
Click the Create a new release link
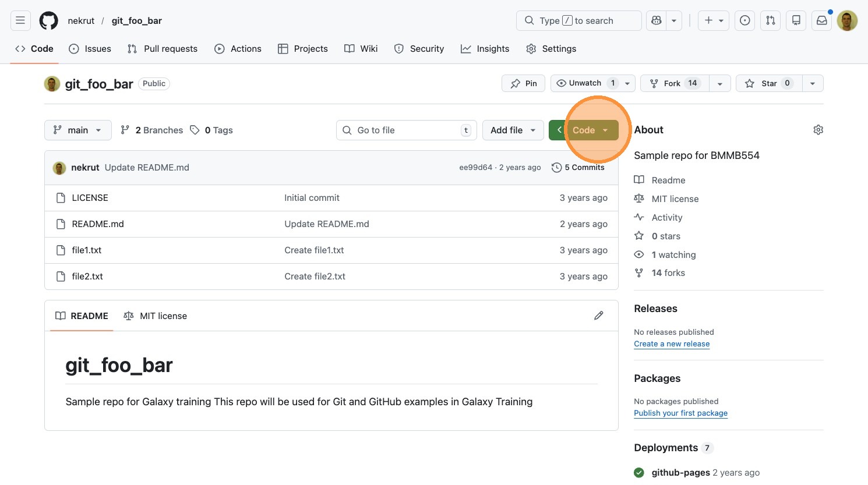coord(672,344)
